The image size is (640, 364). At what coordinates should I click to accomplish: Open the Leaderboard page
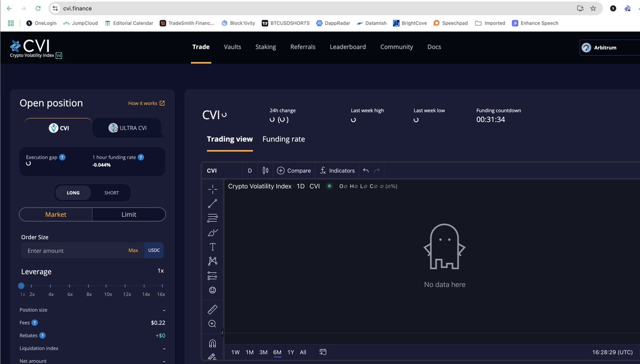tap(348, 47)
